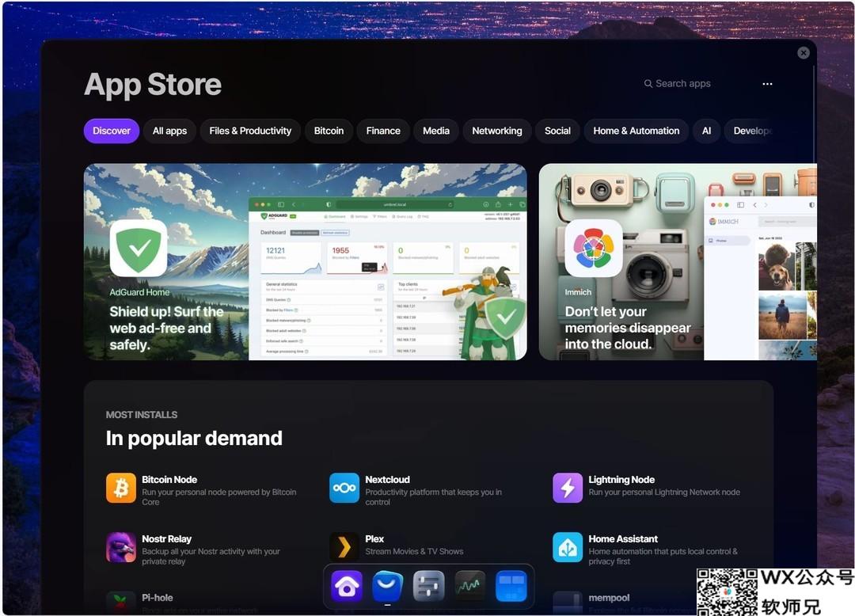Open the Home Assistant app icon

click(x=568, y=547)
